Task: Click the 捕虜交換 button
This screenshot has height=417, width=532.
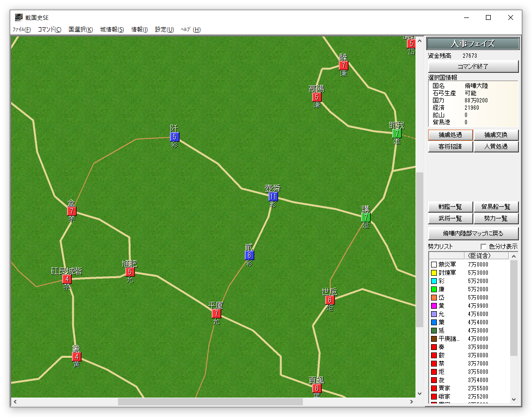Action: click(x=496, y=135)
